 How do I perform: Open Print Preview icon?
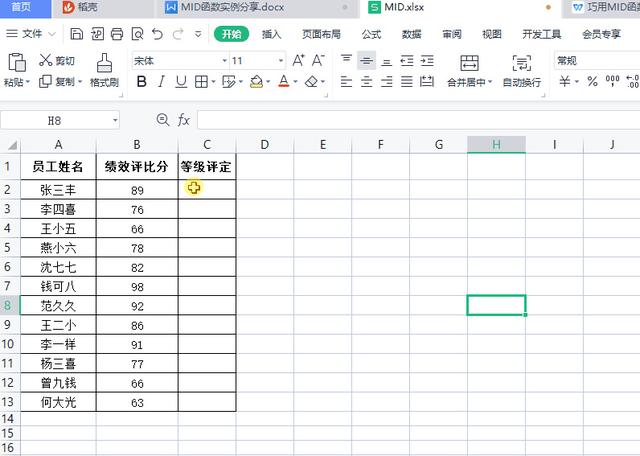pos(138,34)
